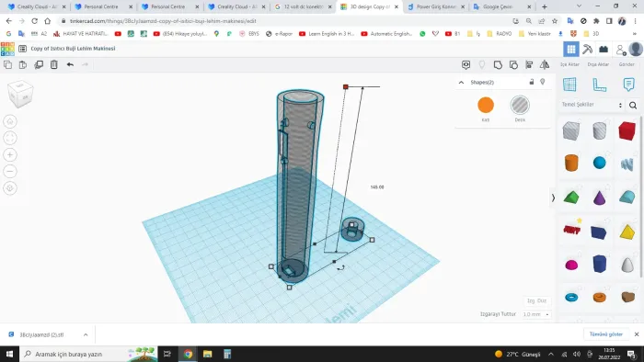
Task: Pick the yellow pyramid shape
Action: (627, 232)
